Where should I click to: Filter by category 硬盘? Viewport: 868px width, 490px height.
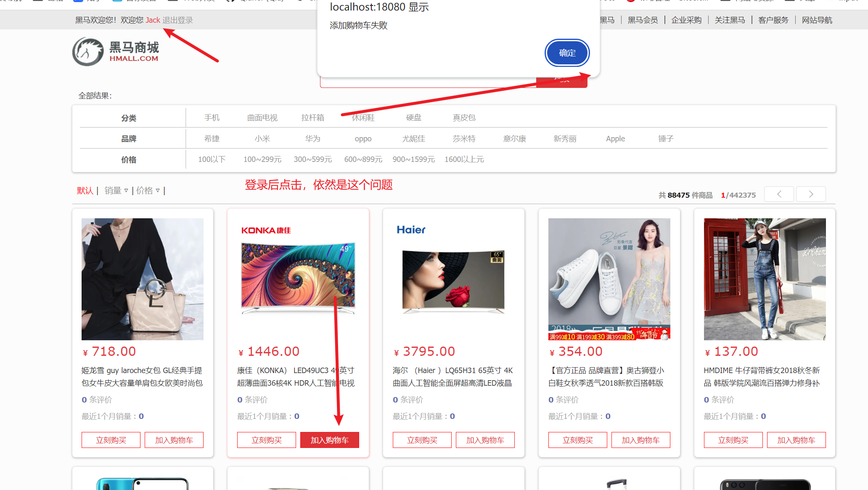click(x=414, y=118)
